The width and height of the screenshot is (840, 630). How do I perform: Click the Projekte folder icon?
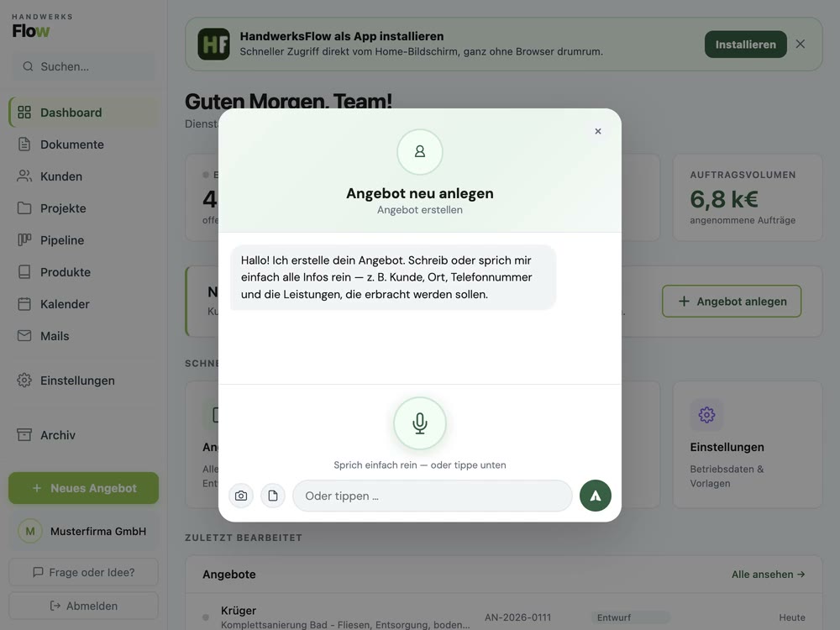(x=24, y=207)
